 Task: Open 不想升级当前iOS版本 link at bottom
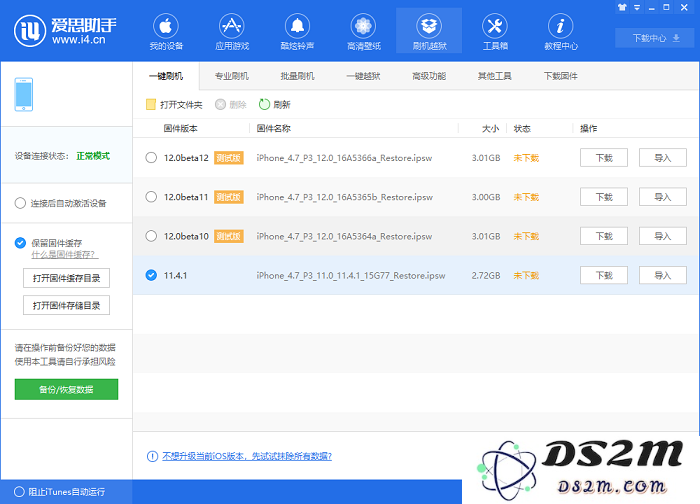tap(247, 456)
